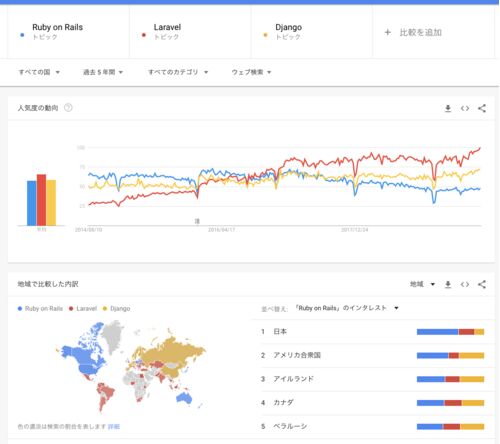The height and width of the screenshot is (444, 500).
Task: Click the 日本 interest breakdown bar
Action: 450,332
